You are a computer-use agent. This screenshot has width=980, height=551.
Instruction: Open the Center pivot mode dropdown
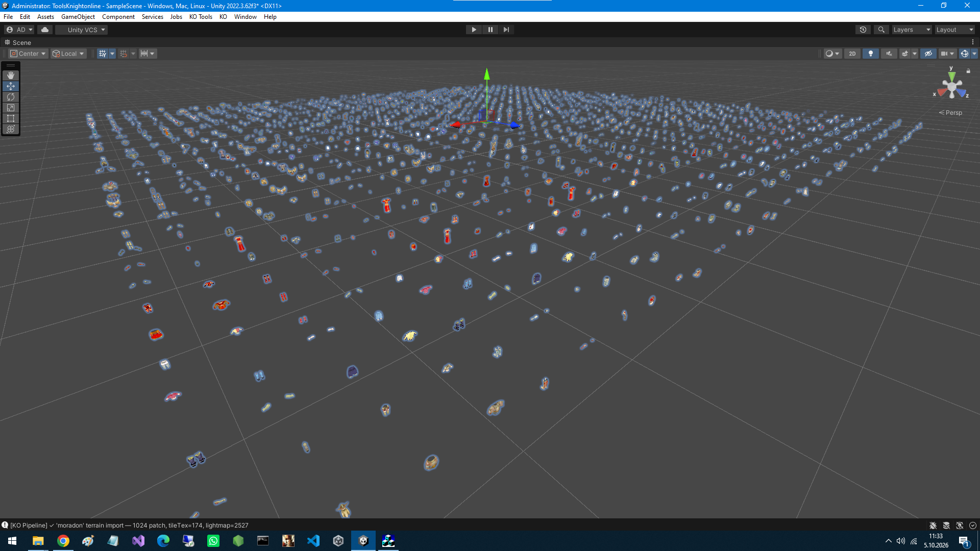coord(29,54)
